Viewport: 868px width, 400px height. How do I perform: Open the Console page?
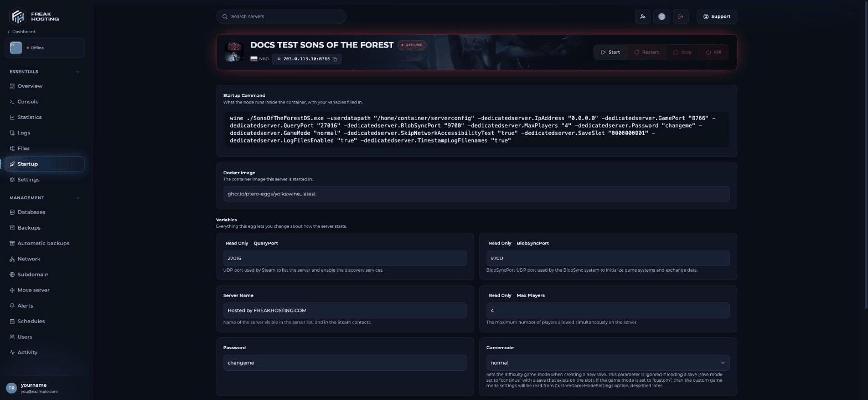[45, 102]
